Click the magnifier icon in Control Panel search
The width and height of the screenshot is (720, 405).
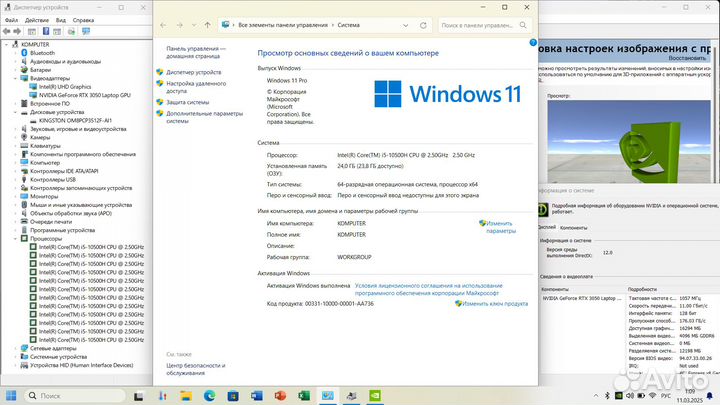[x=523, y=25]
